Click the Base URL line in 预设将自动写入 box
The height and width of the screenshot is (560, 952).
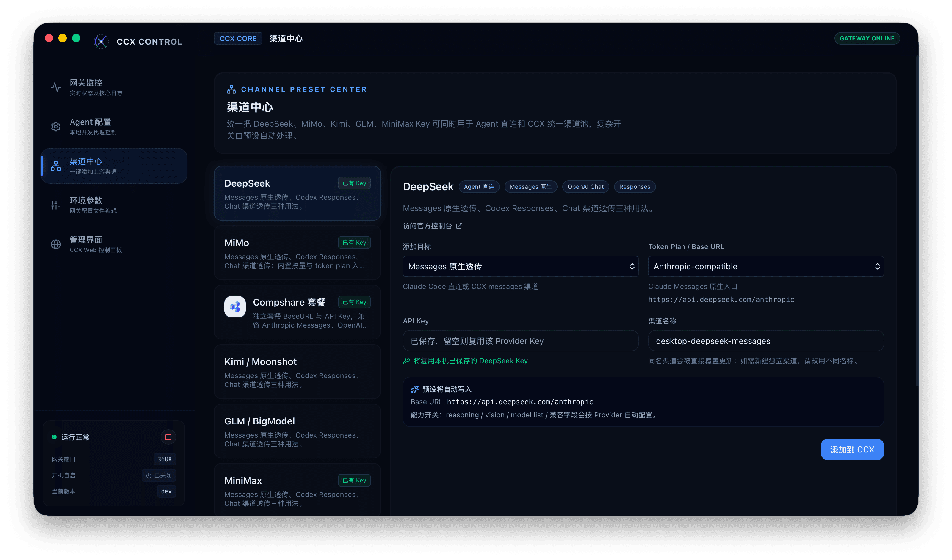tap(502, 402)
